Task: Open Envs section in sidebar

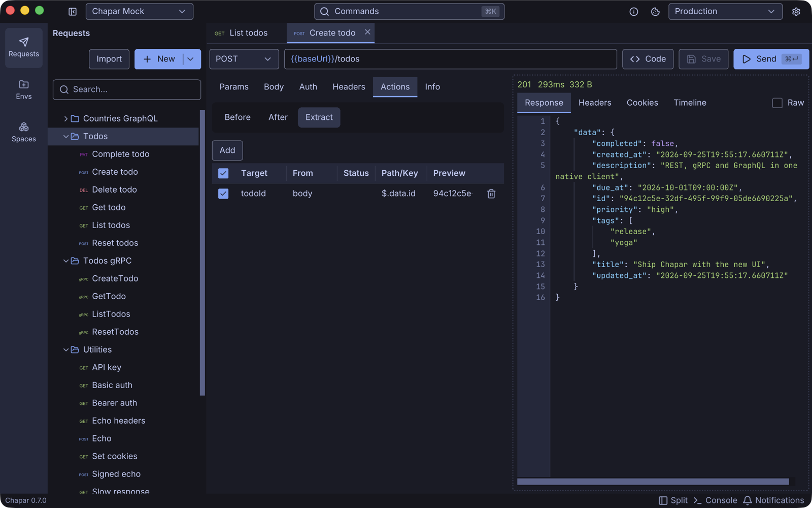Action: 24,90
